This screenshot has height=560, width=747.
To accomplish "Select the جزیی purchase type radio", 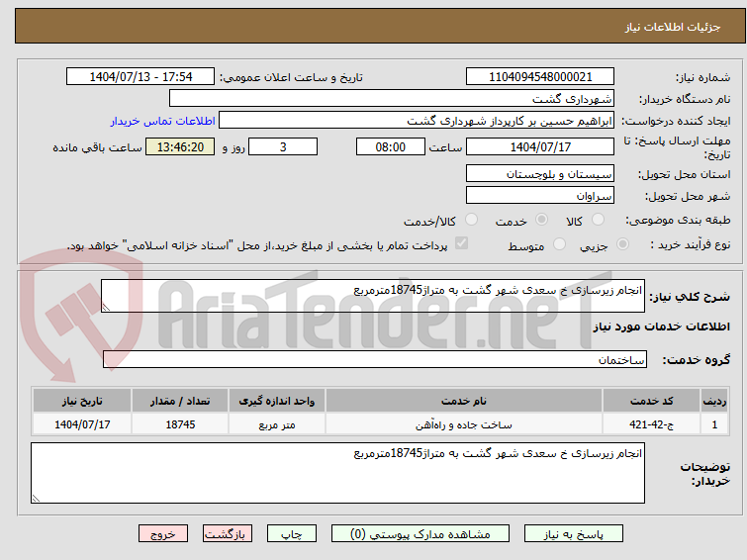I will point(622,244).
